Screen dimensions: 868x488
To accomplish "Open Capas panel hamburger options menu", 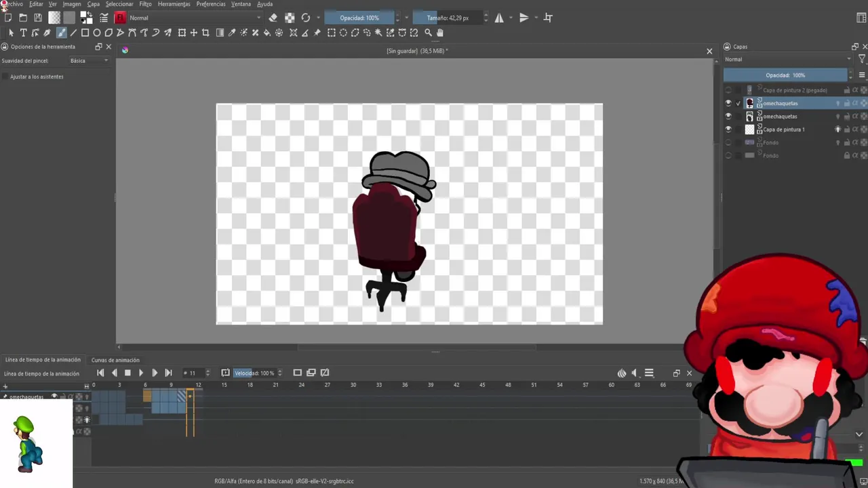I will [862, 75].
